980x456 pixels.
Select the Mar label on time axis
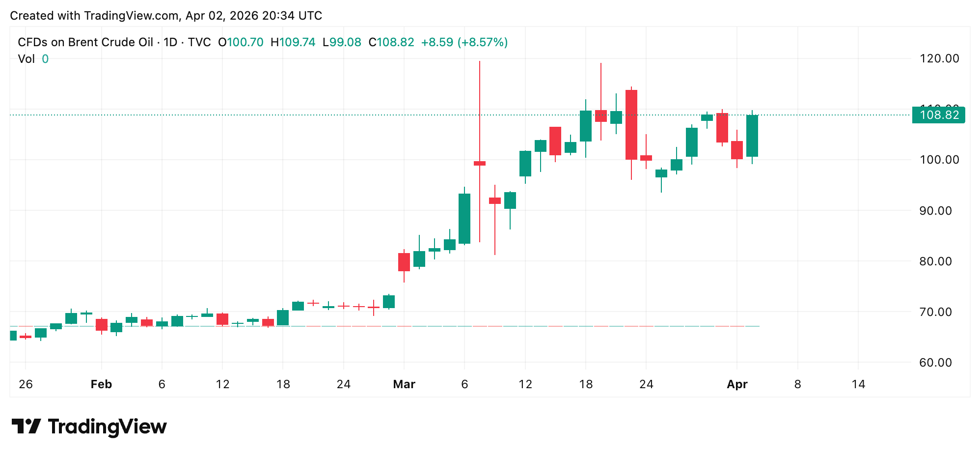[404, 384]
